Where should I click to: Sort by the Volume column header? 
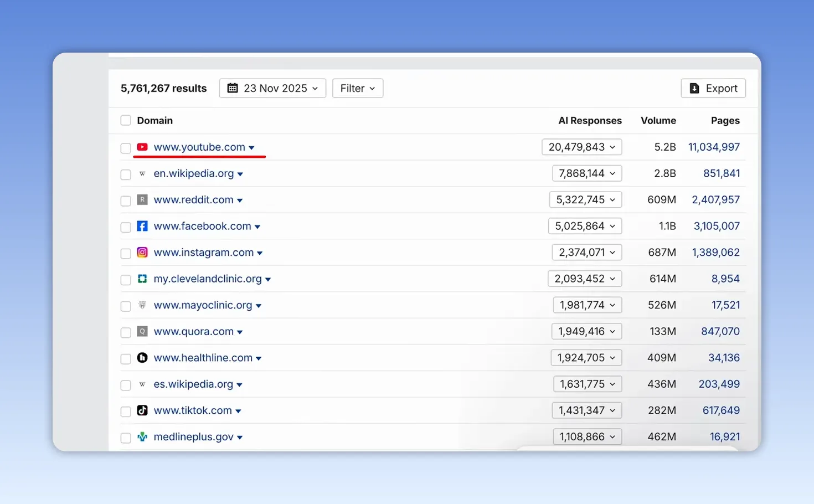(658, 121)
